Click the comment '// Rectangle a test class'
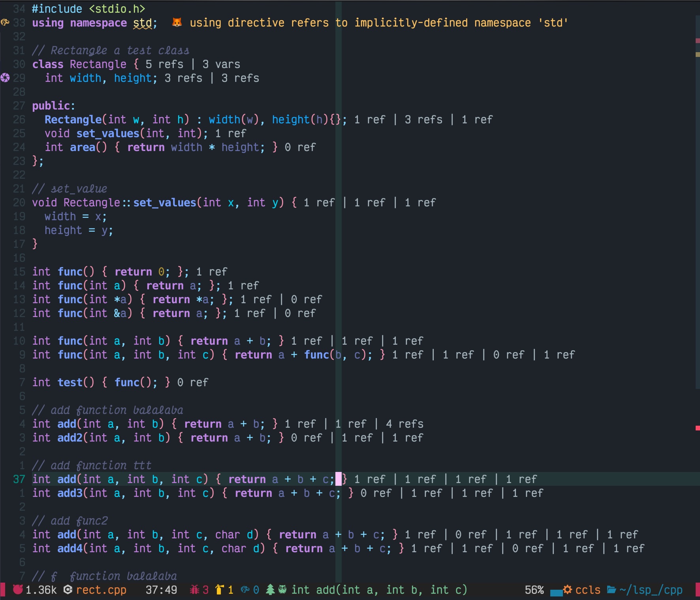 coord(111,51)
